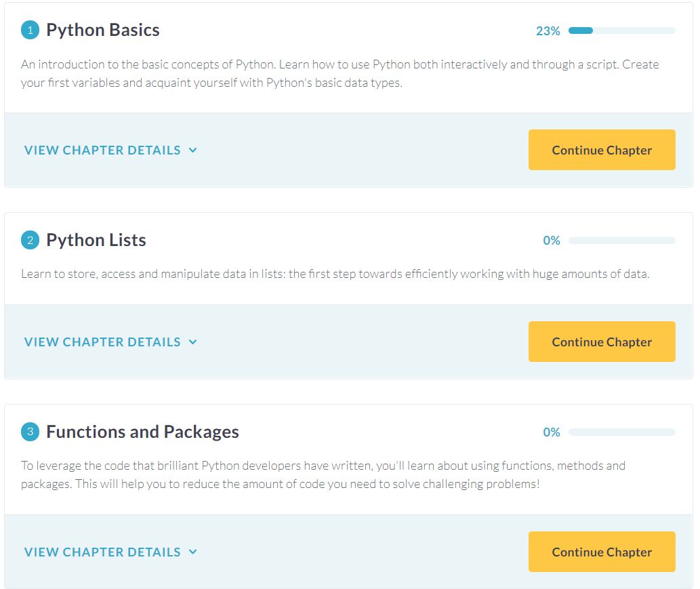Continue the Functions and Packages chapter
The width and height of the screenshot is (700, 589).
pos(602,552)
